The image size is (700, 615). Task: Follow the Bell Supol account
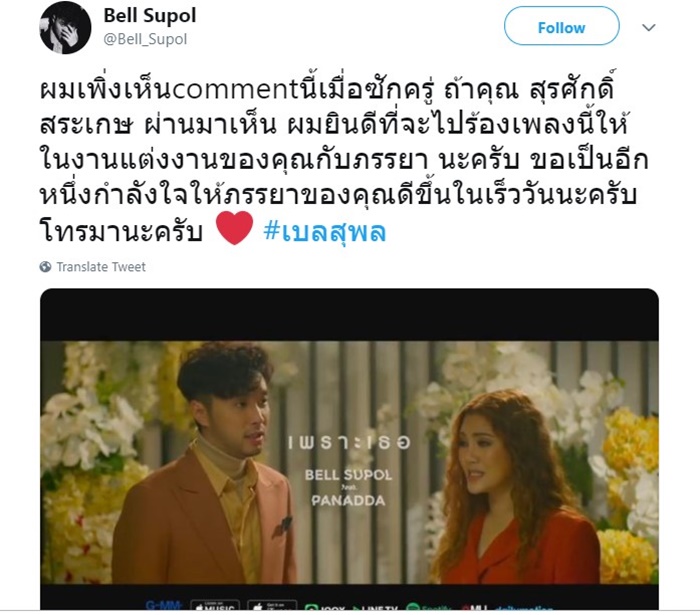click(x=561, y=28)
